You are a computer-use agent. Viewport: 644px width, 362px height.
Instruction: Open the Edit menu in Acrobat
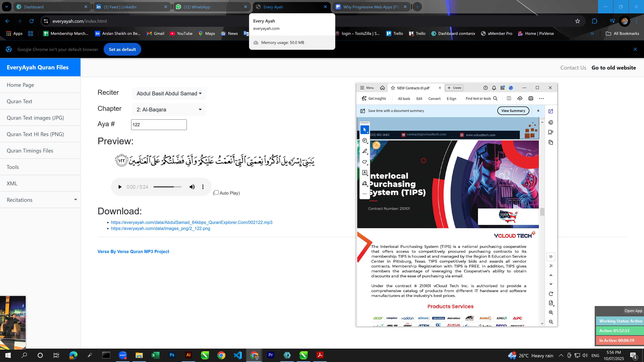419,98
